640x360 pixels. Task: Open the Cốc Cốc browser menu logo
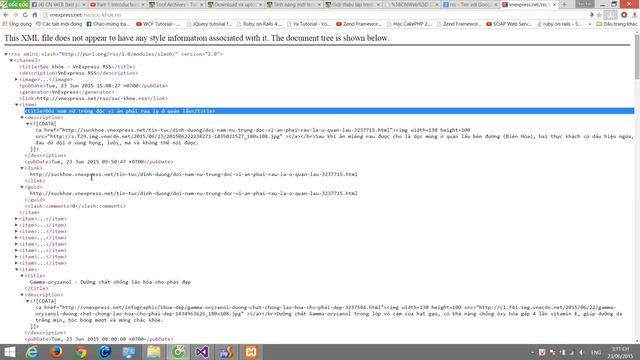click(x=15, y=4)
